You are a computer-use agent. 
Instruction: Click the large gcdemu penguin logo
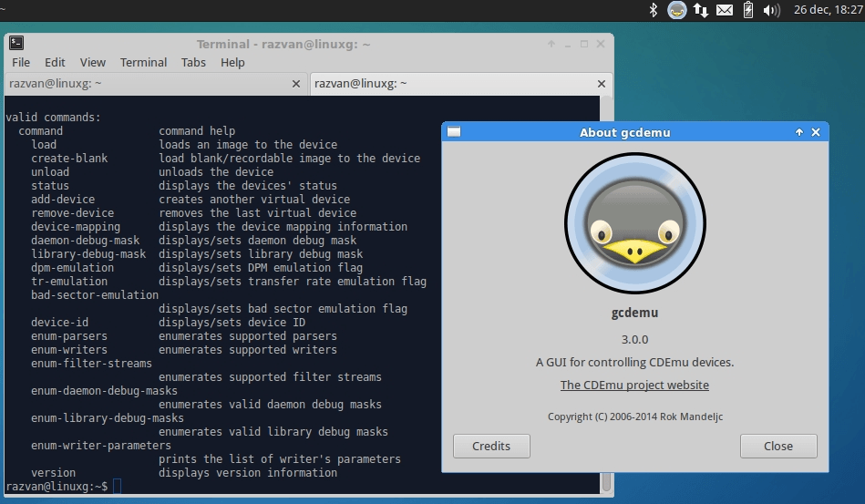634,221
